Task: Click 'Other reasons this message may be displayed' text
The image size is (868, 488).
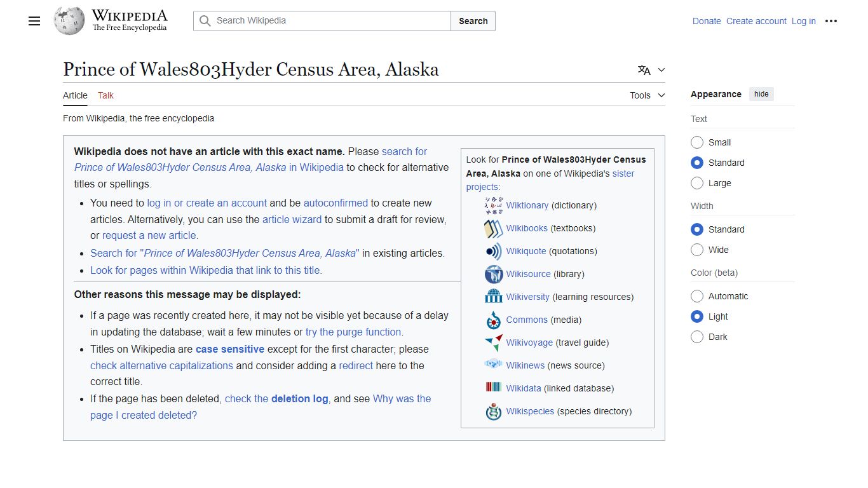Action: (187, 295)
